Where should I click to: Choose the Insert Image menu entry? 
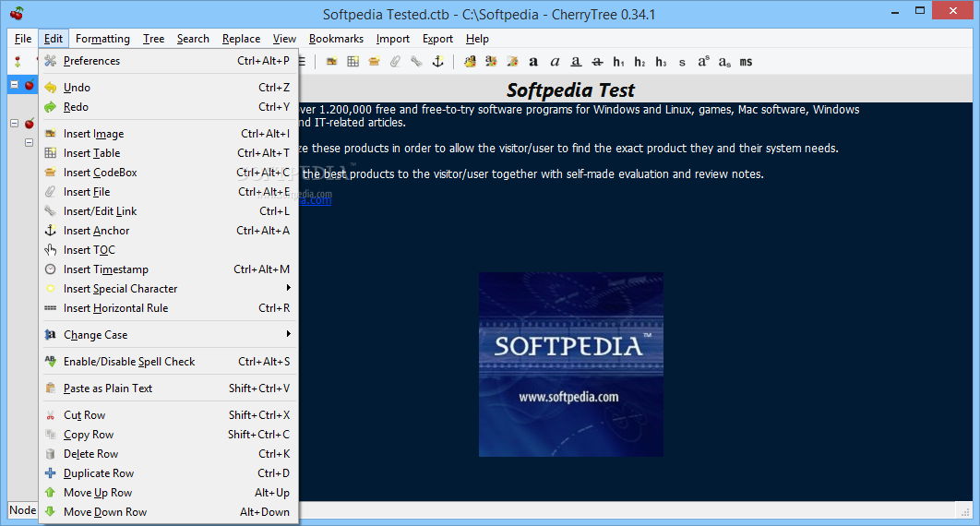point(169,134)
